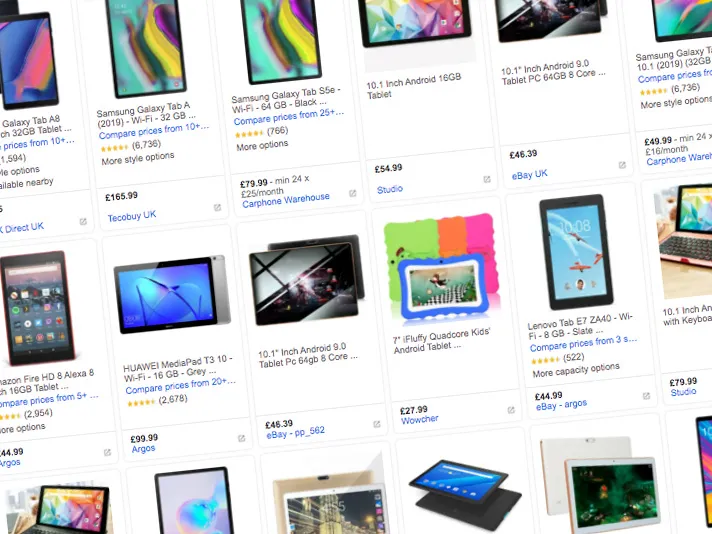Open Compare prices from 20+ for HUAWEI MediaPad

point(180,386)
